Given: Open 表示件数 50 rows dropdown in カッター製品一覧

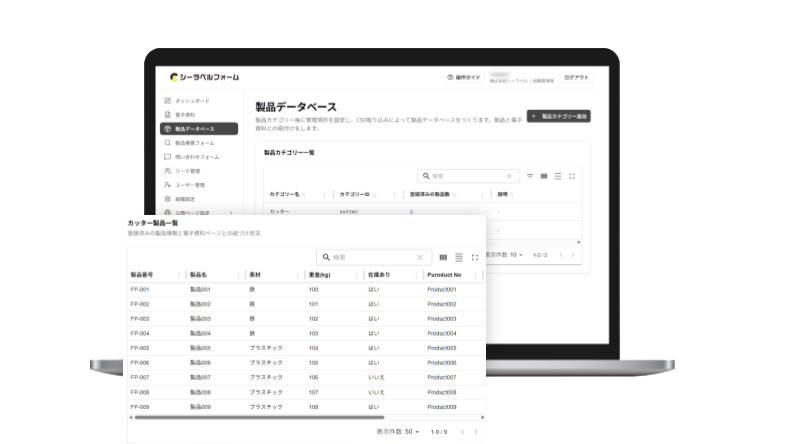Looking at the screenshot, I should tap(412, 432).
